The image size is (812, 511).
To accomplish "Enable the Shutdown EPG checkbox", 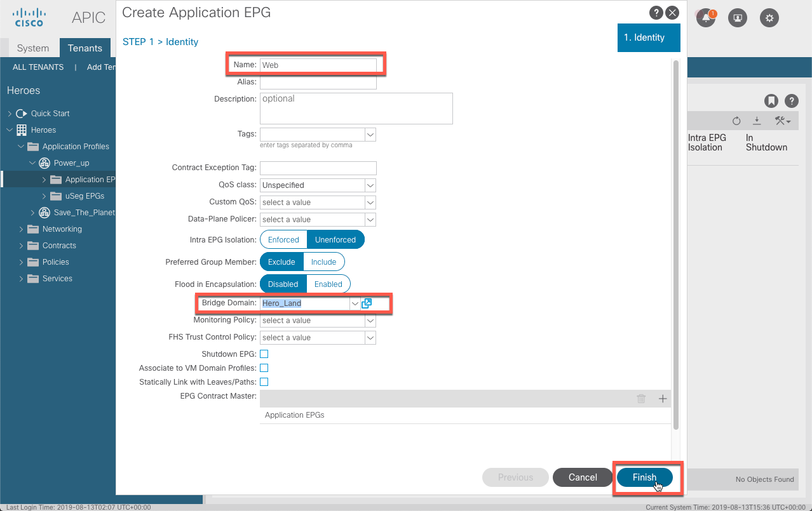I will [264, 354].
